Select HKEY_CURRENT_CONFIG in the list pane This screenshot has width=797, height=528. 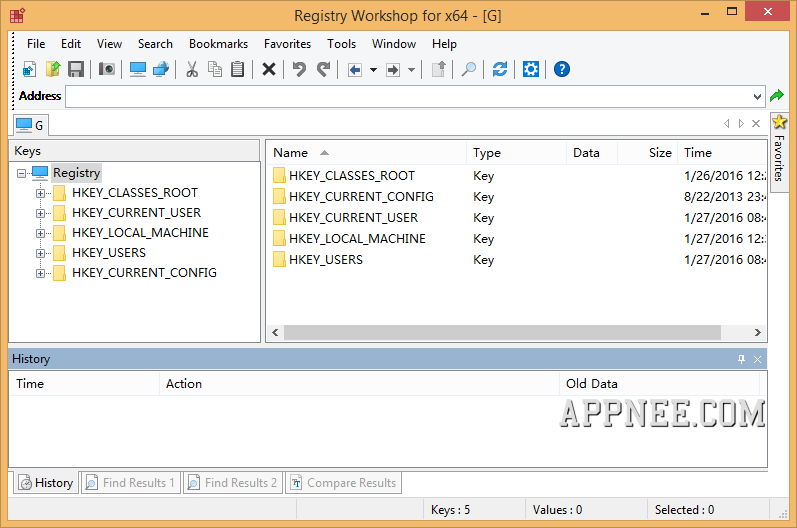[x=361, y=197]
